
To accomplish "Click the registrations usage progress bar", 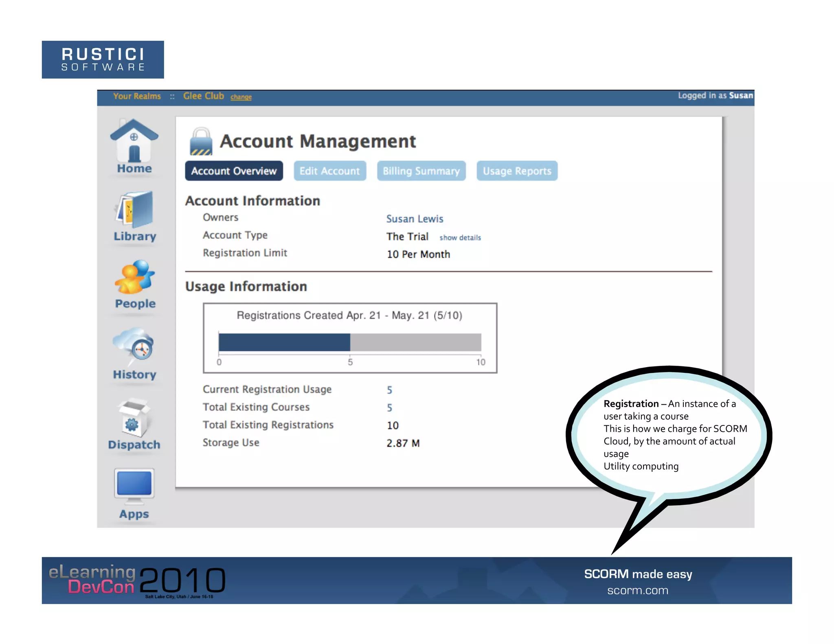I will point(350,342).
